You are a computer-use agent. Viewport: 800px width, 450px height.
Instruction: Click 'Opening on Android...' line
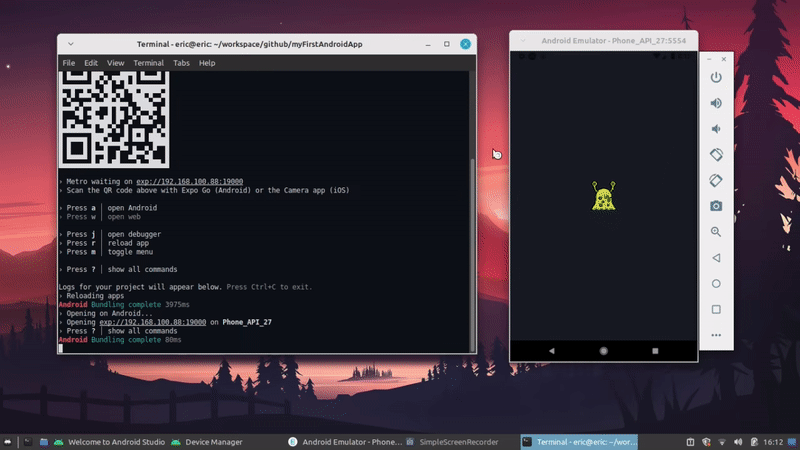pyautogui.click(x=106, y=314)
